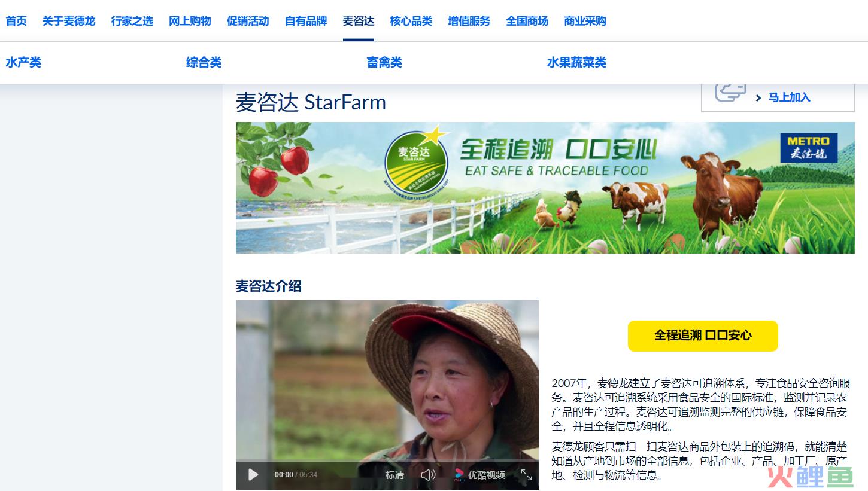
Task: Open the 促销活动 menu item
Action: pyautogui.click(x=248, y=21)
